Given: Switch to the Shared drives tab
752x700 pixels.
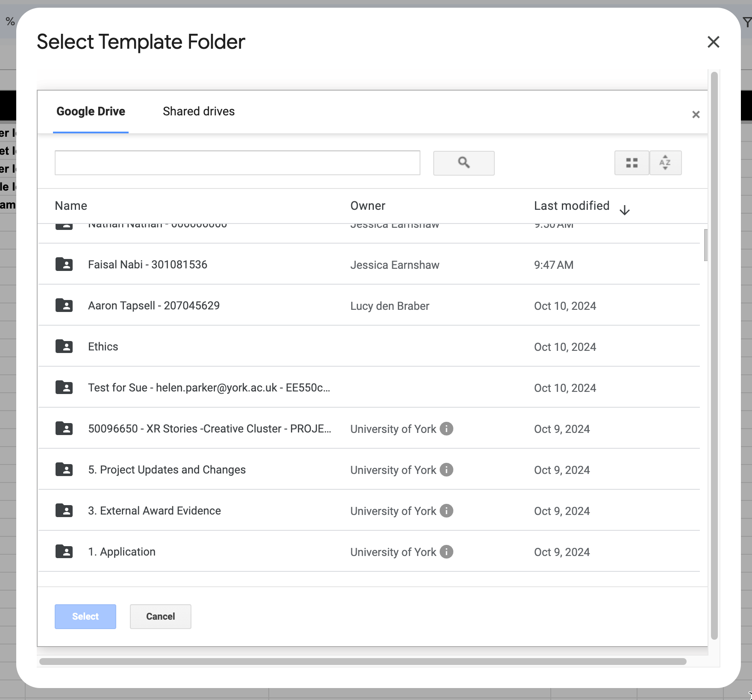Looking at the screenshot, I should tap(199, 112).
